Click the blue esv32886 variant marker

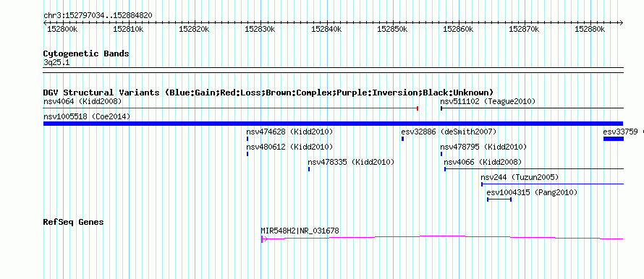[x=402, y=139]
